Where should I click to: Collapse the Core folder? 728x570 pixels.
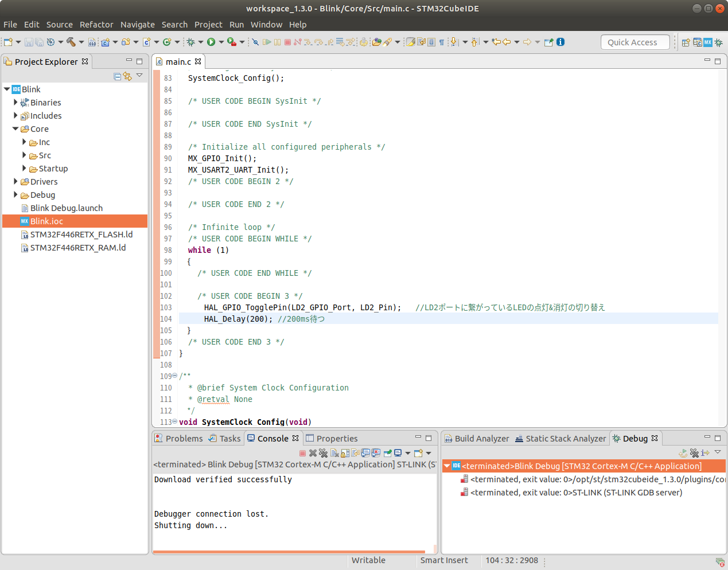(x=15, y=129)
